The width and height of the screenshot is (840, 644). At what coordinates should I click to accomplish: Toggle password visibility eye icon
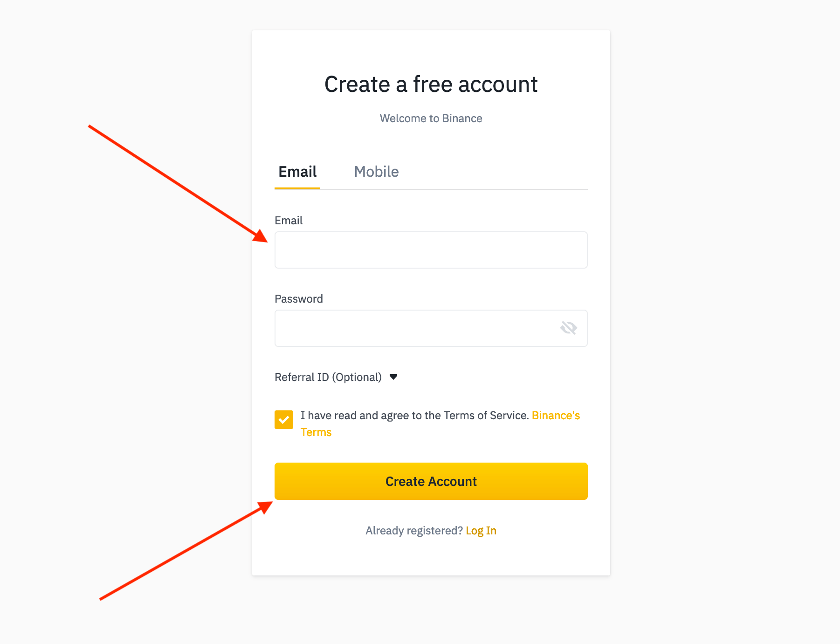click(x=568, y=328)
